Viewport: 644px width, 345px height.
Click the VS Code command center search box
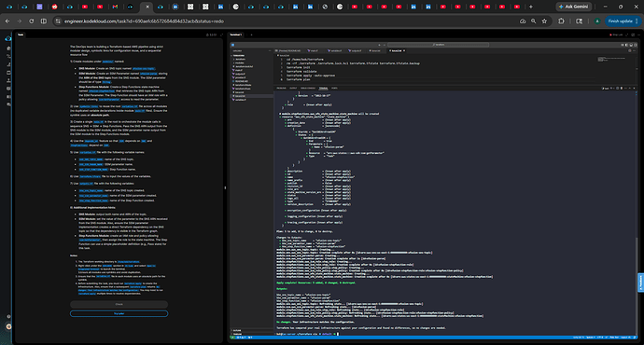[x=438, y=45]
